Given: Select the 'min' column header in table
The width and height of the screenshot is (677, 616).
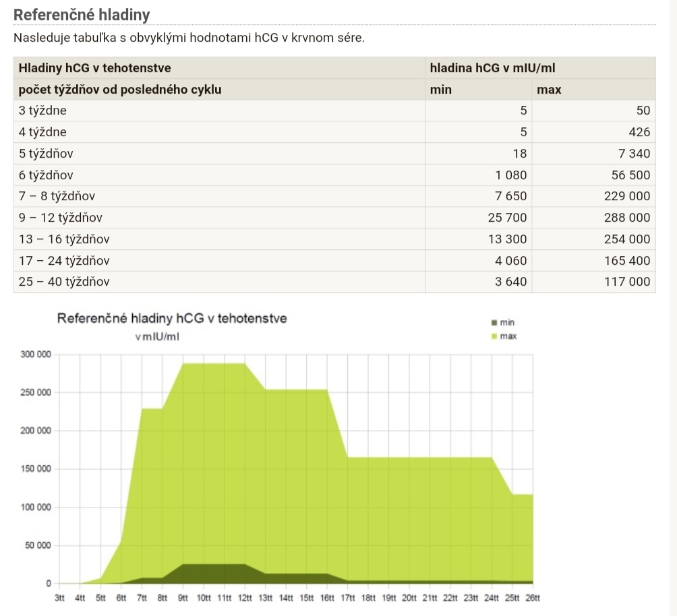Looking at the screenshot, I should pos(441,90).
